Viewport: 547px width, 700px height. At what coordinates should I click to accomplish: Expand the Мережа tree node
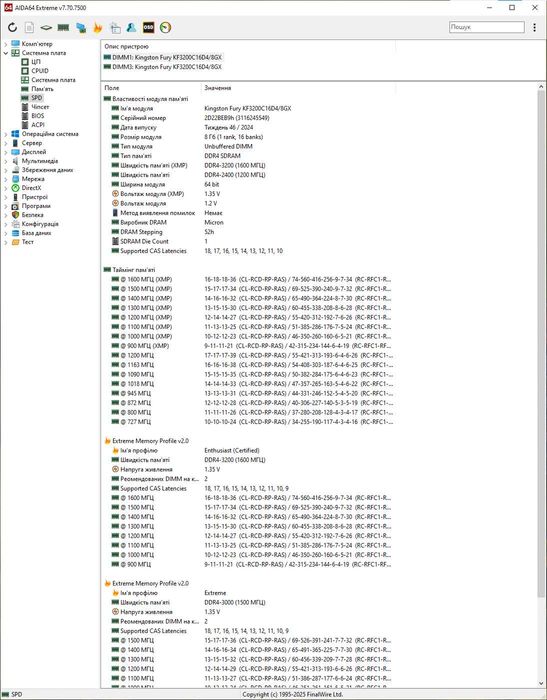(6, 179)
